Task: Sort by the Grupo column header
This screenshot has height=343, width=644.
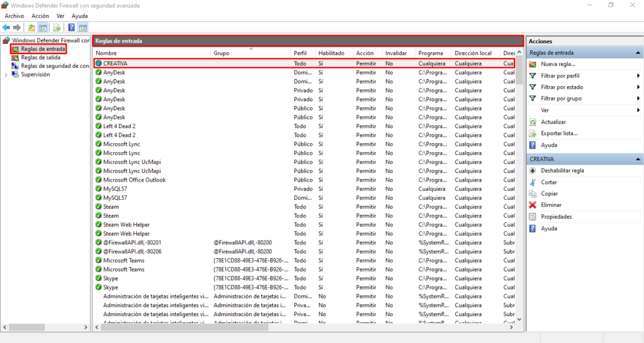Action: [250, 53]
